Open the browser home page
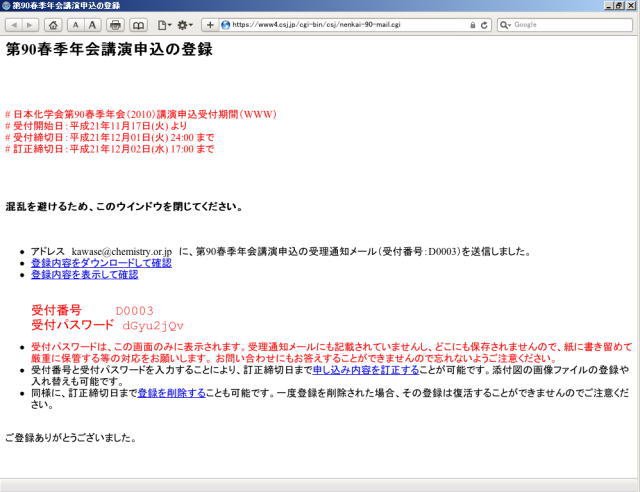Screen dimensions: 640x492 click(x=55, y=24)
